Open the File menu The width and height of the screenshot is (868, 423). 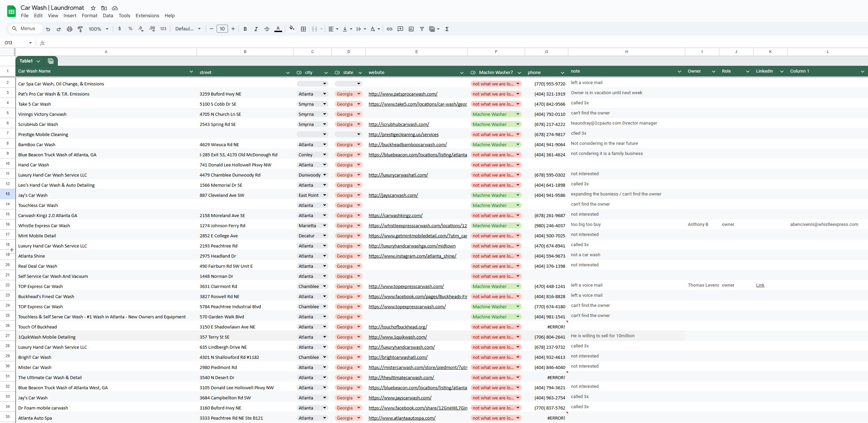(x=25, y=16)
